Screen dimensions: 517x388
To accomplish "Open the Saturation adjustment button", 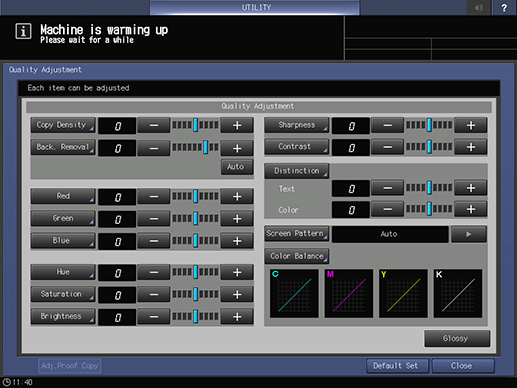I will tap(63, 294).
